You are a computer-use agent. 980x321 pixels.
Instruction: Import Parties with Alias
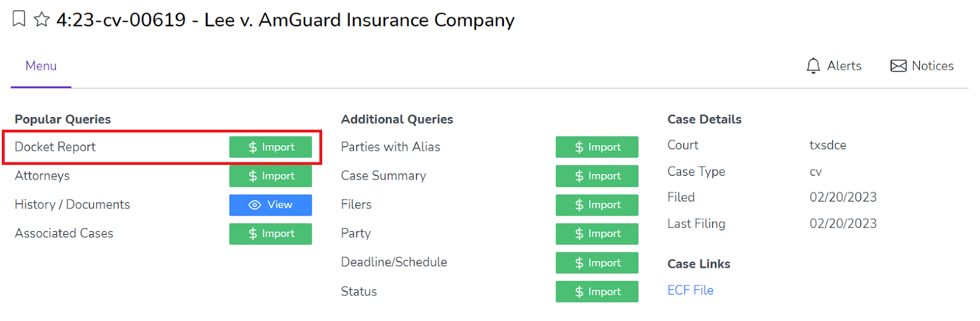click(597, 147)
